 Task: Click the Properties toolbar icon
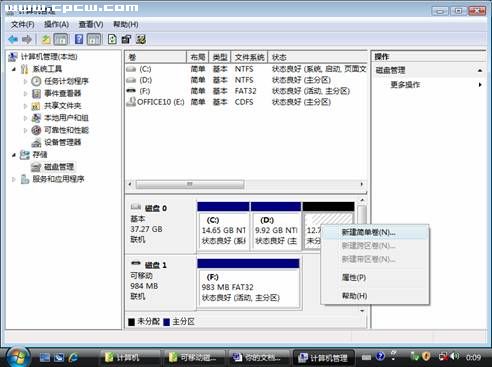(126, 39)
